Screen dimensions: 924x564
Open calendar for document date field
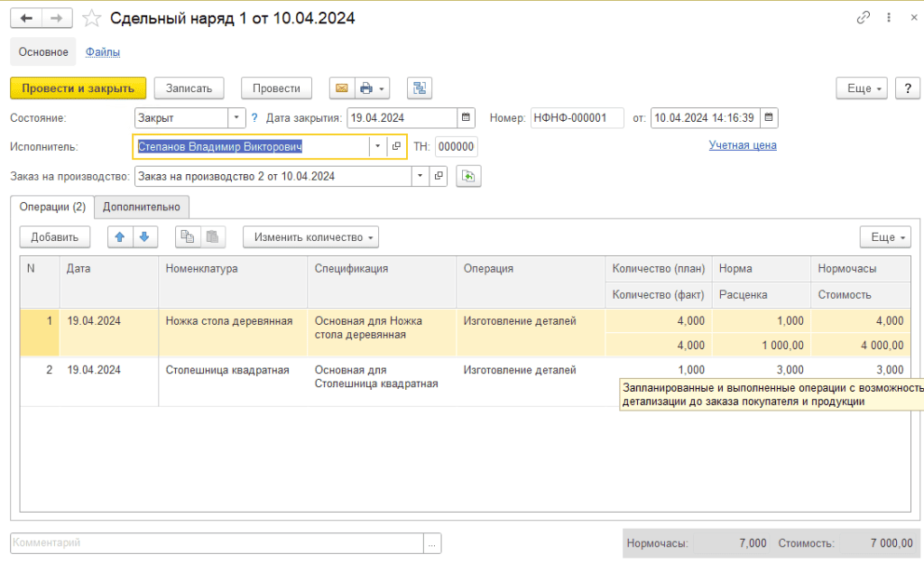769,118
